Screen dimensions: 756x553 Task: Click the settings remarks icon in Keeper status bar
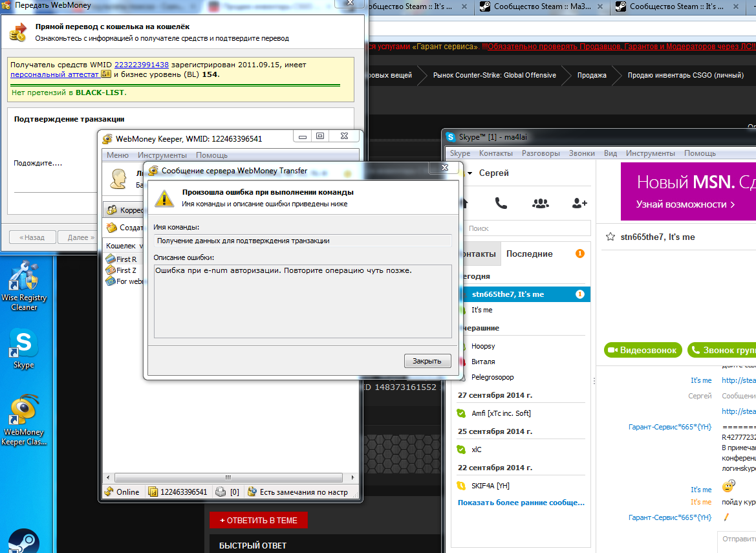pos(252,492)
